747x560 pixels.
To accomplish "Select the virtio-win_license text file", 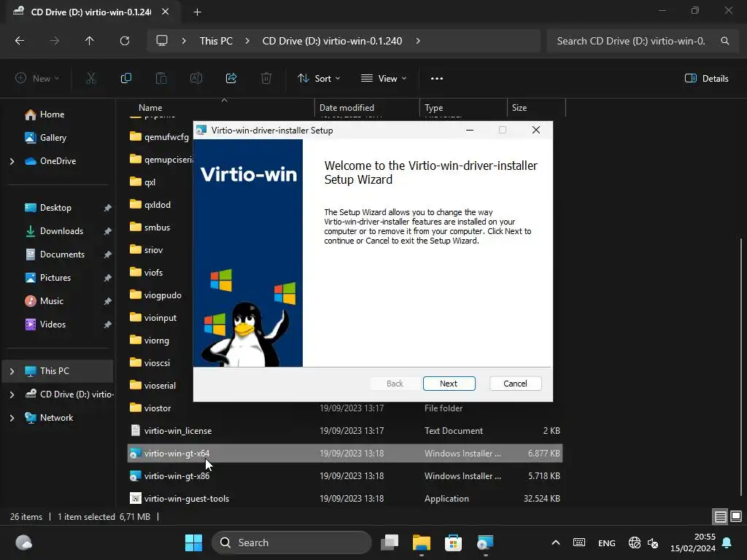I will coord(178,430).
